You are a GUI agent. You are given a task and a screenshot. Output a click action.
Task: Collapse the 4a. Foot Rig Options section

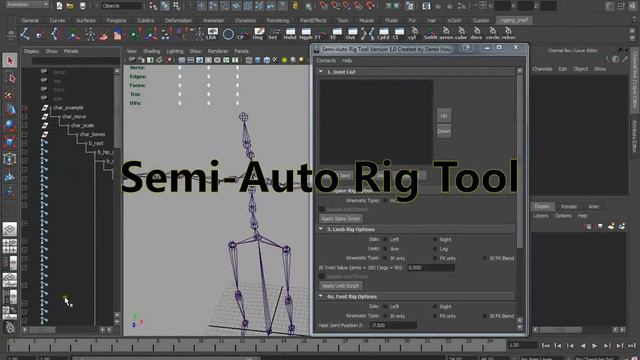coord(321,296)
